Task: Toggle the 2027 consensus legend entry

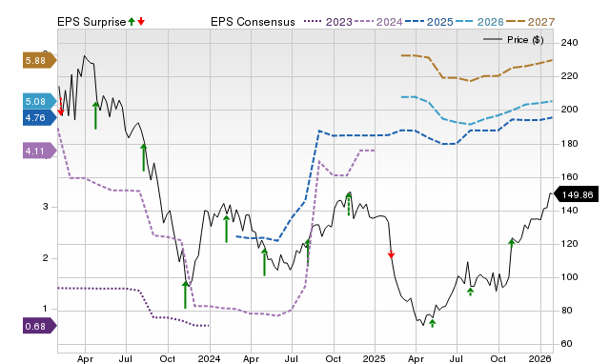Action: 530,22
